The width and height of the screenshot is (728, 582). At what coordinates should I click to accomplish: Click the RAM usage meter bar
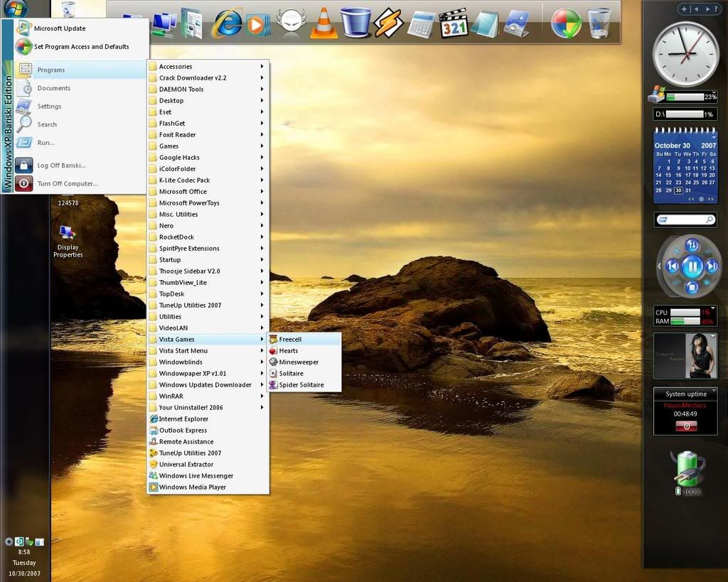point(685,321)
